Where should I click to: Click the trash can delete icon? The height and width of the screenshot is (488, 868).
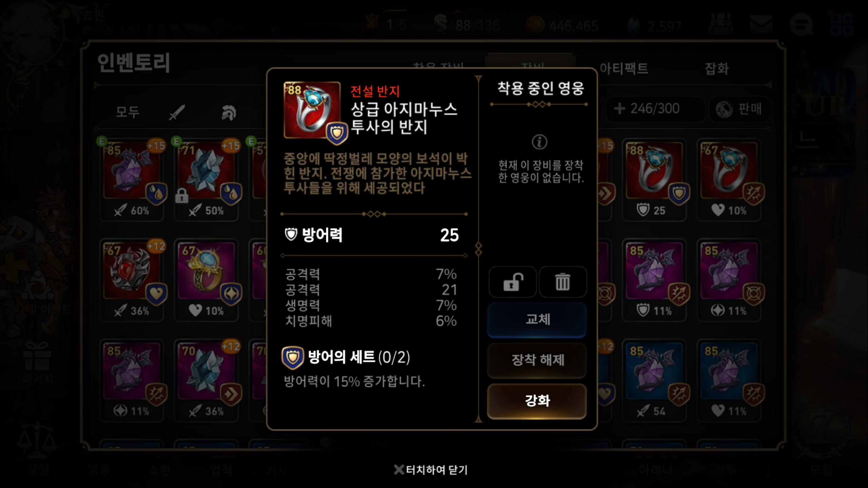point(563,282)
